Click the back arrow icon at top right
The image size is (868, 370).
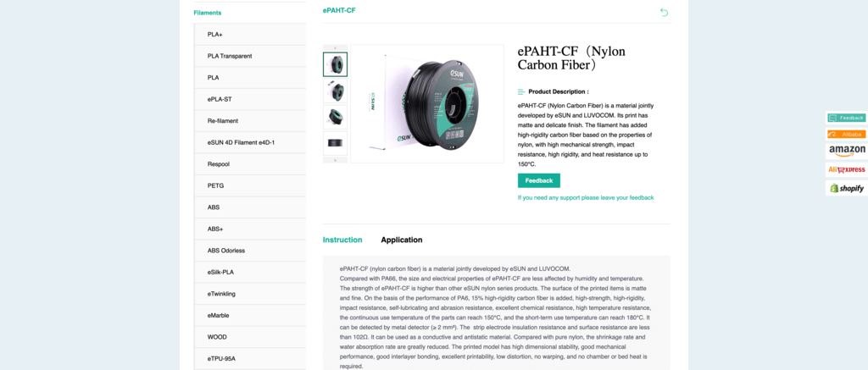coord(665,12)
